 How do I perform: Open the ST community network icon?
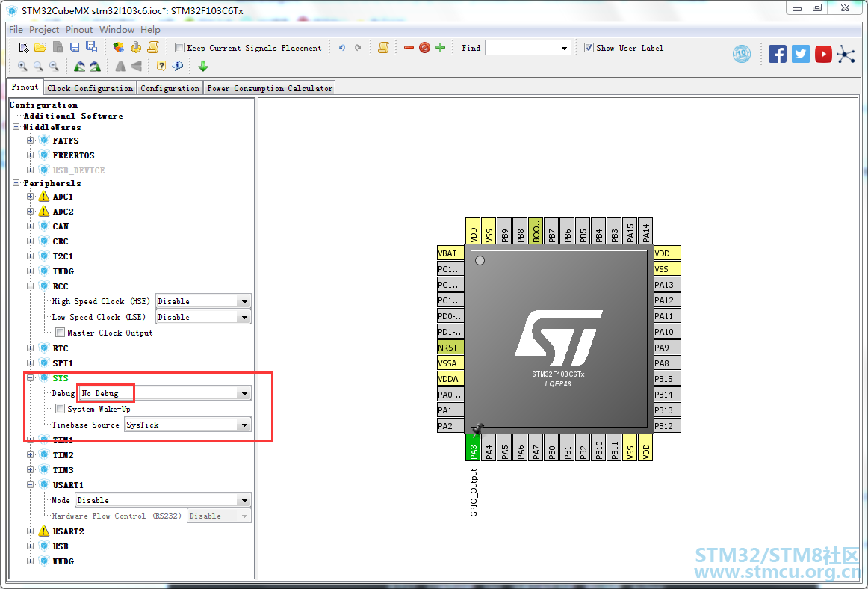tap(846, 54)
